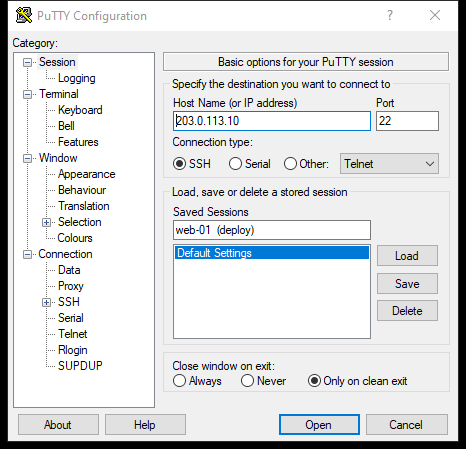The width and height of the screenshot is (466, 449).
Task: Click the About button
Action: point(58,425)
